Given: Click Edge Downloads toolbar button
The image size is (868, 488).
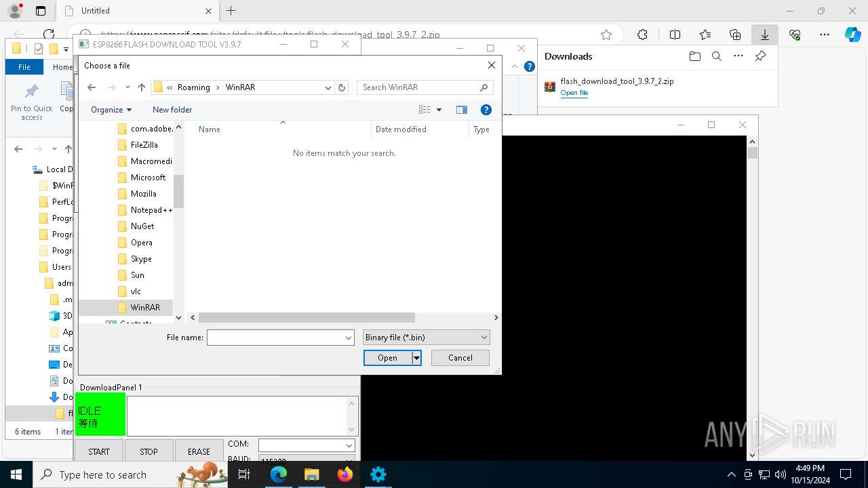Looking at the screenshot, I should 764,35.
